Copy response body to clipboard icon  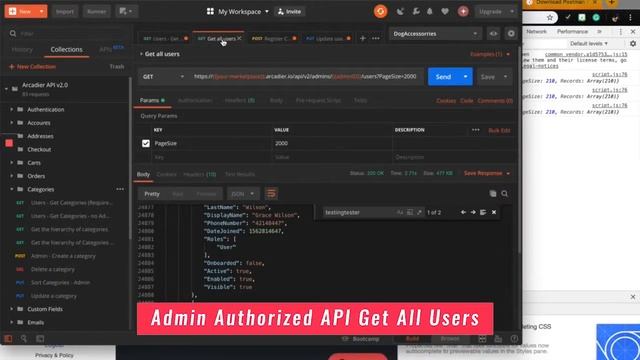click(x=493, y=194)
